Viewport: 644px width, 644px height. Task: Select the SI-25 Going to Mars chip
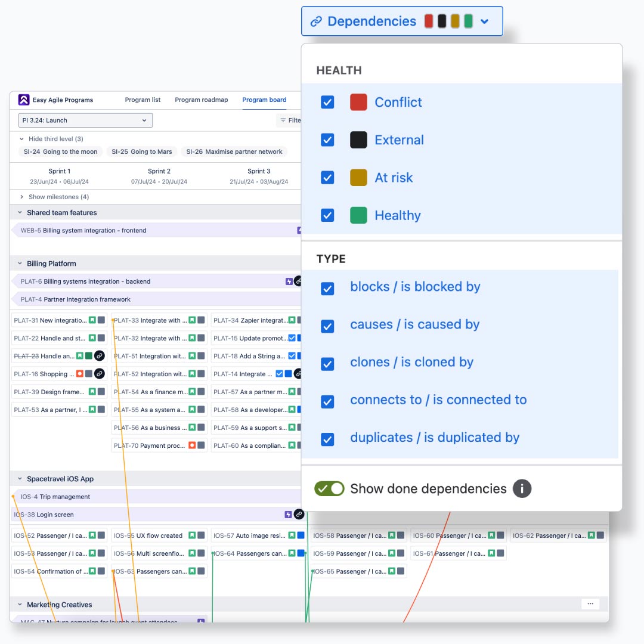point(142,151)
